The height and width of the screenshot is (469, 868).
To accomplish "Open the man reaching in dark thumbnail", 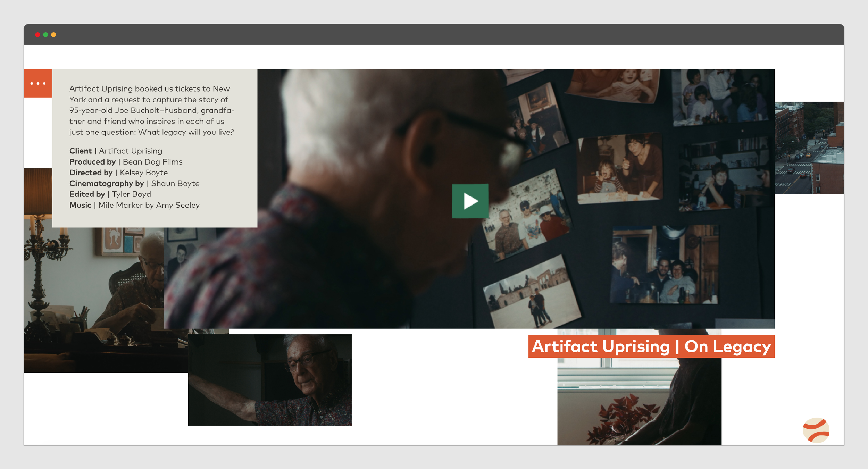I will click(270, 380).
